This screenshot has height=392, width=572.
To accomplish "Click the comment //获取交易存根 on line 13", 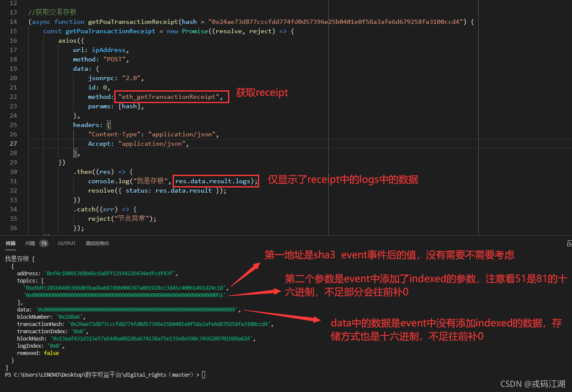I will 52,12.
